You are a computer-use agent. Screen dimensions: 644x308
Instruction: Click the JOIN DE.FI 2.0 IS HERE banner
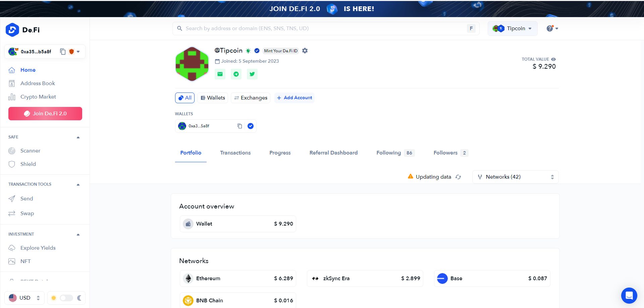tap(322, 9)
